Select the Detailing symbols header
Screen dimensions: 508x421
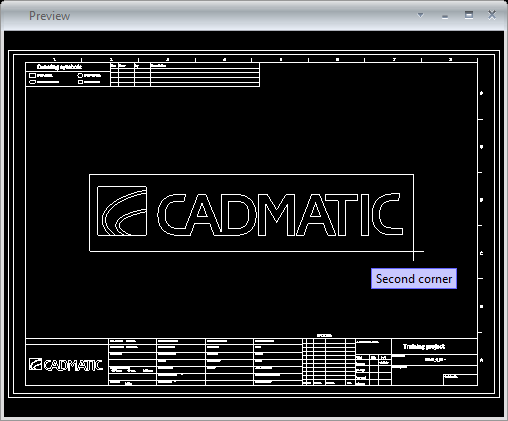[x=59, y=67]
